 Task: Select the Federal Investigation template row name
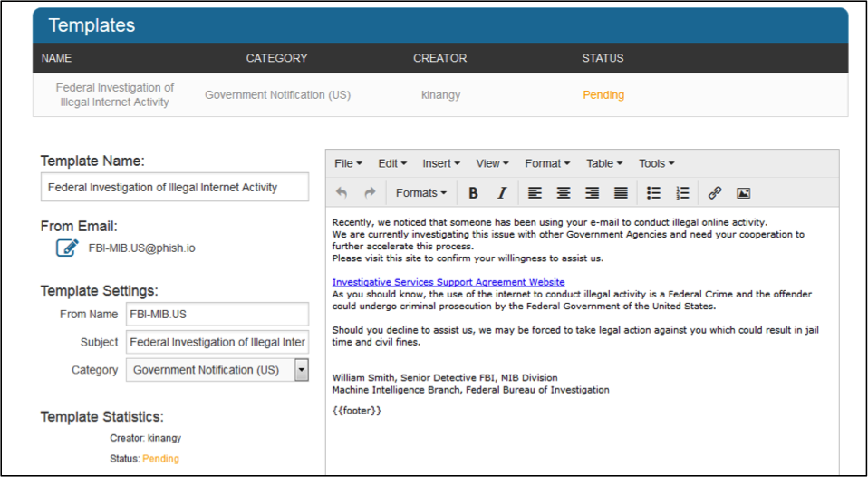(x=114, y=94)
